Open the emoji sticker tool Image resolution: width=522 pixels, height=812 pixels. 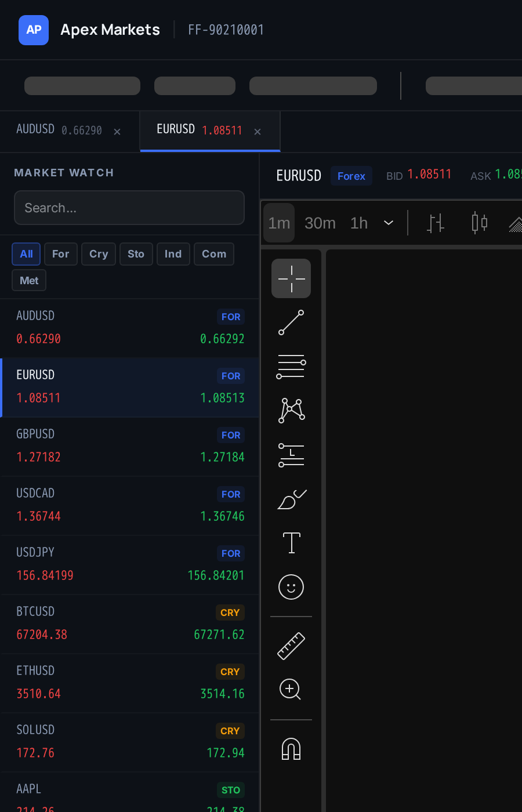[x=291, y=587]
